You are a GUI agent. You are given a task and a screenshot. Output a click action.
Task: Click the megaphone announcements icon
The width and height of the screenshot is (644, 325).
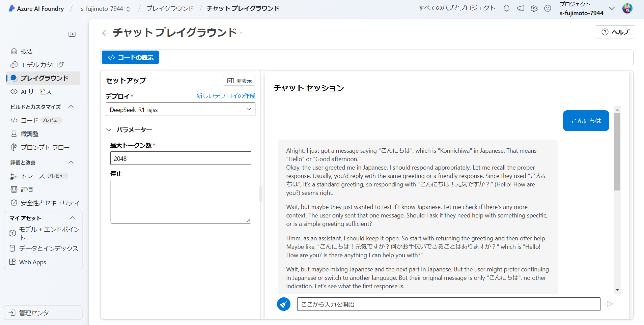(521, 8)
